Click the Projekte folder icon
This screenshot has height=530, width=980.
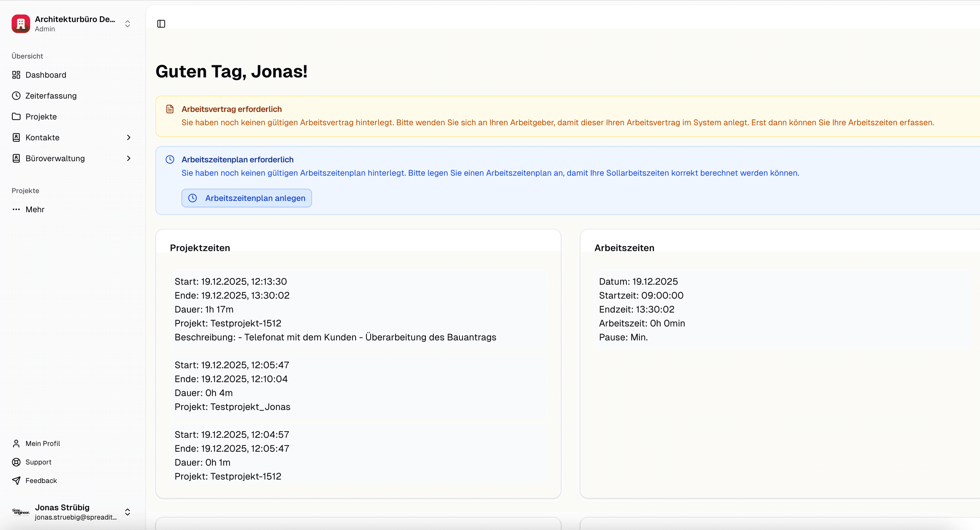coord(16,117)
